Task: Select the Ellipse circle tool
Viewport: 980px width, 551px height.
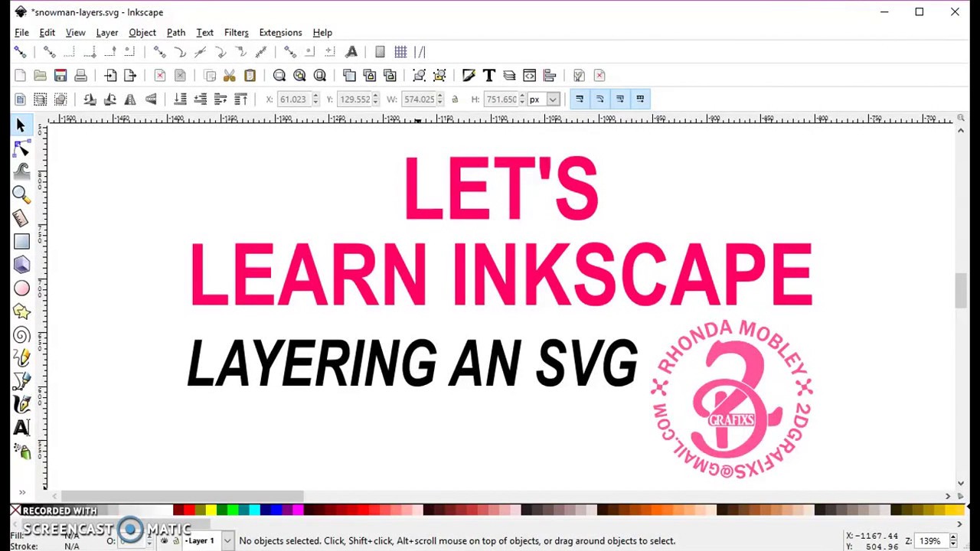Action: click(x=21, y=289)
